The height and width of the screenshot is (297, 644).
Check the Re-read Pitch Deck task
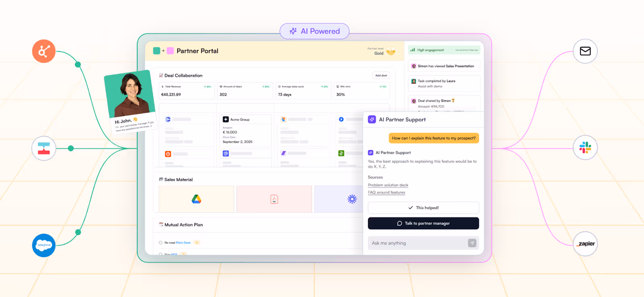pos(161,243)
